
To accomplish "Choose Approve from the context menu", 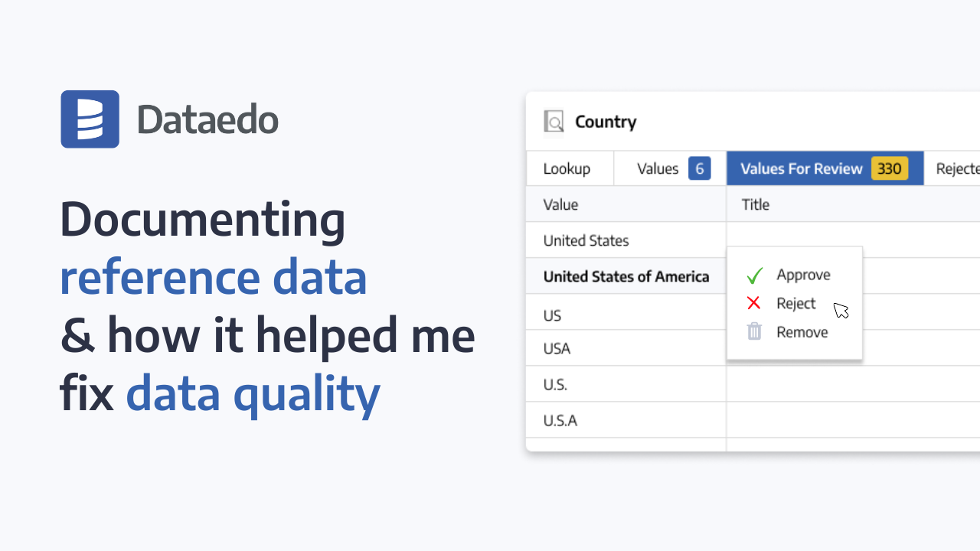I will click(803, 275).
